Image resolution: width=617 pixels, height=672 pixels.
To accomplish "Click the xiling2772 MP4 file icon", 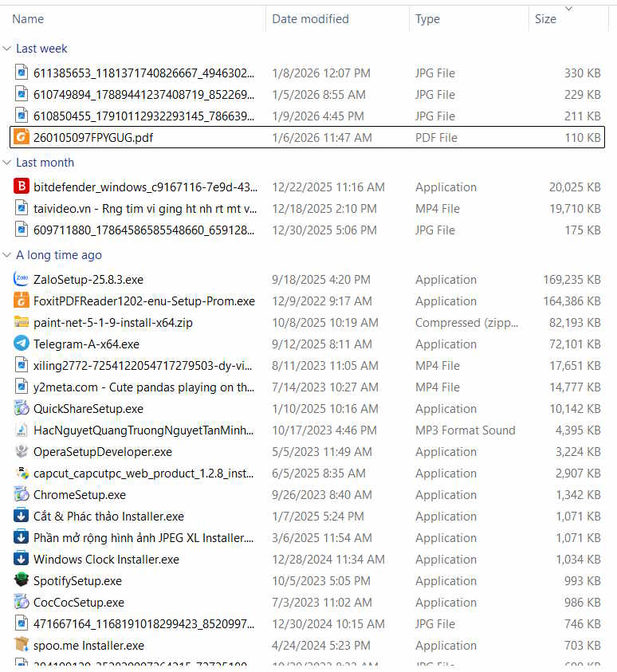I will click(22, 365).
